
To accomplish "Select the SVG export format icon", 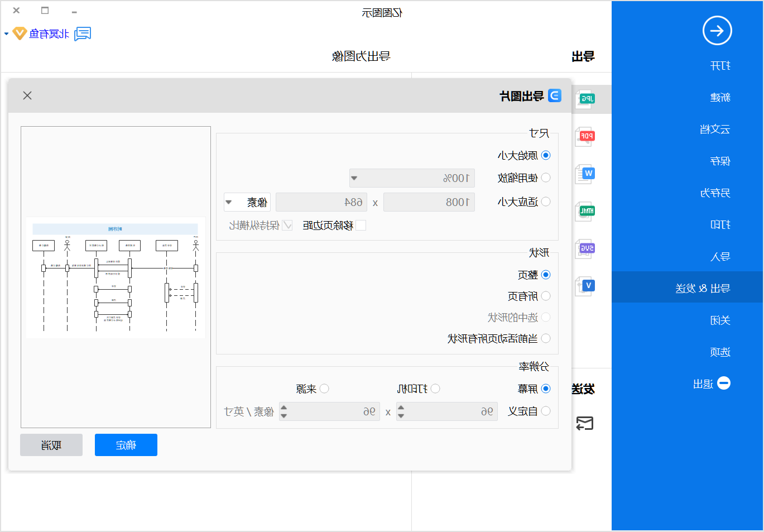I will click(585, 248).
